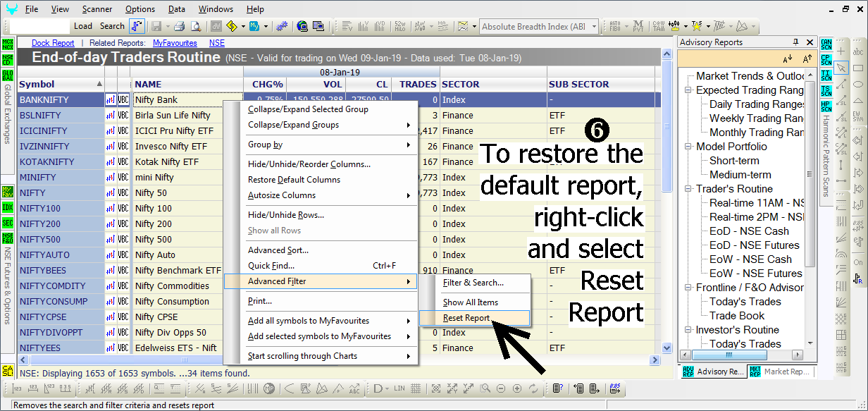Click the symbol entry box in toolbar
This screenshot has height=411, width=868.
pos(40,26)
